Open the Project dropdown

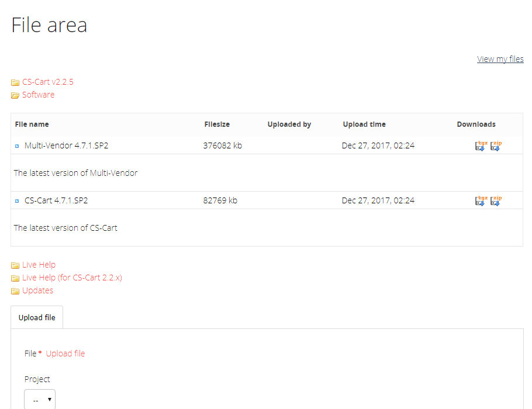[40, 400]
